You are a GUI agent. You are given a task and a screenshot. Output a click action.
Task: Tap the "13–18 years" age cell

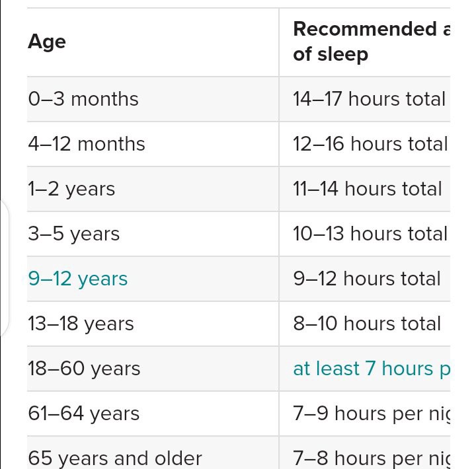(81, 324)
